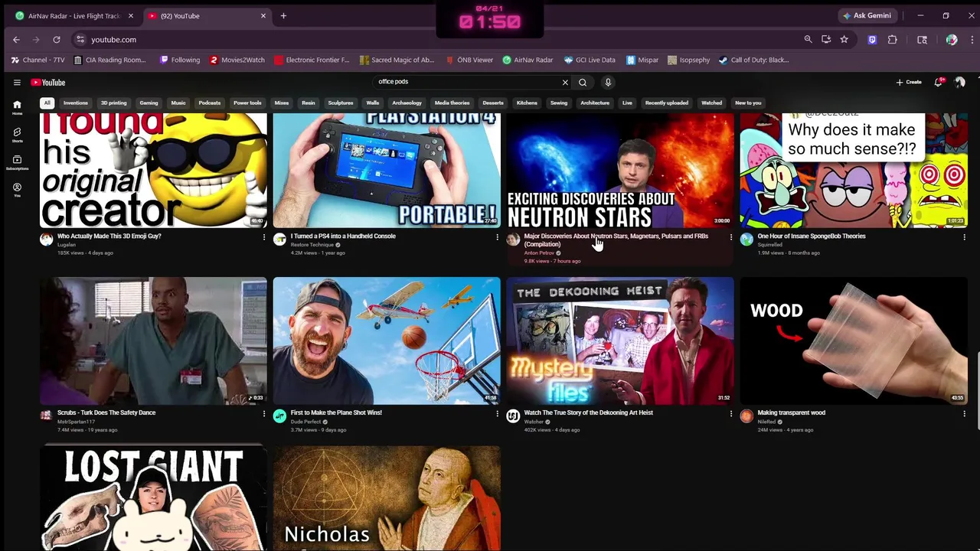Screen dimensions: 980x551
Task: Click the YouTube logo
Action: (48, 82)
